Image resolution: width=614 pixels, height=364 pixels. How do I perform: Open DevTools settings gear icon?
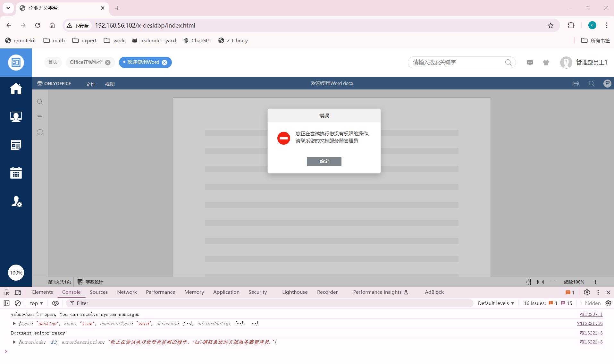(x=587, y=292)
